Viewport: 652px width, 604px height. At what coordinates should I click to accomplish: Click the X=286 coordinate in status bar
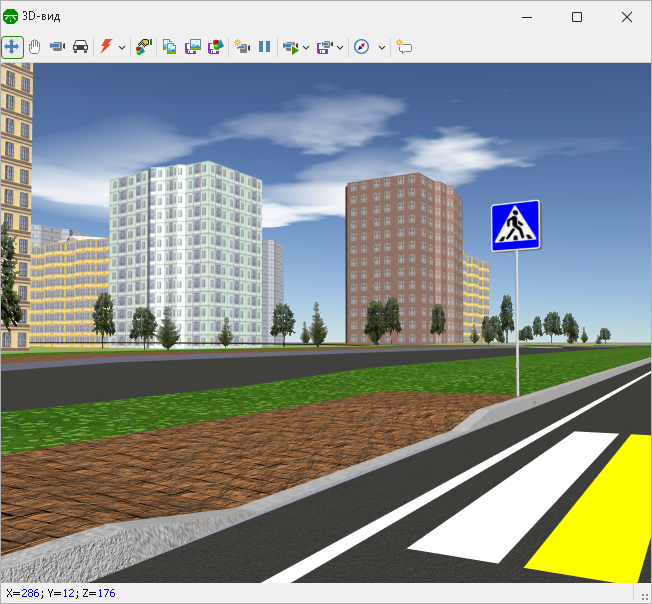pos(23,593)
